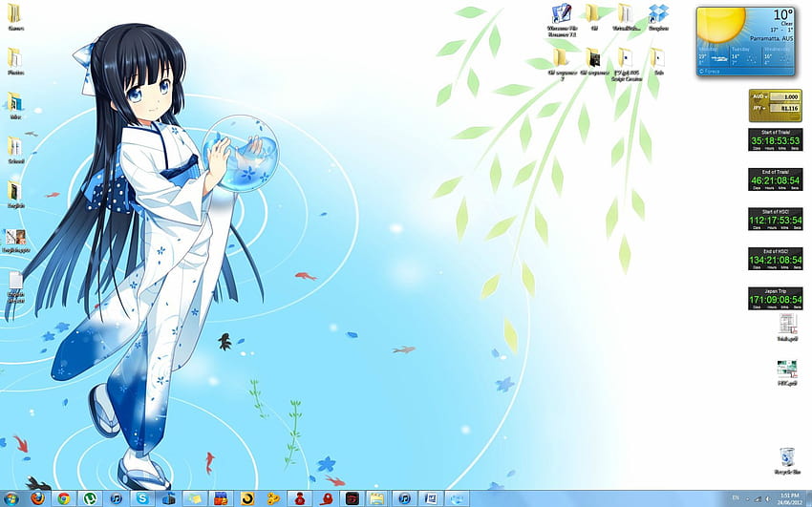Open the Windows Start menu orb
The image size is (812, 507).
(x=11, y=498)
